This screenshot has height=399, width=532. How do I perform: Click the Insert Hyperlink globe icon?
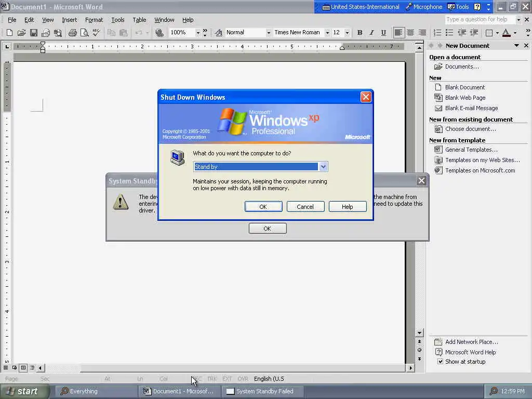pos(159,33)
